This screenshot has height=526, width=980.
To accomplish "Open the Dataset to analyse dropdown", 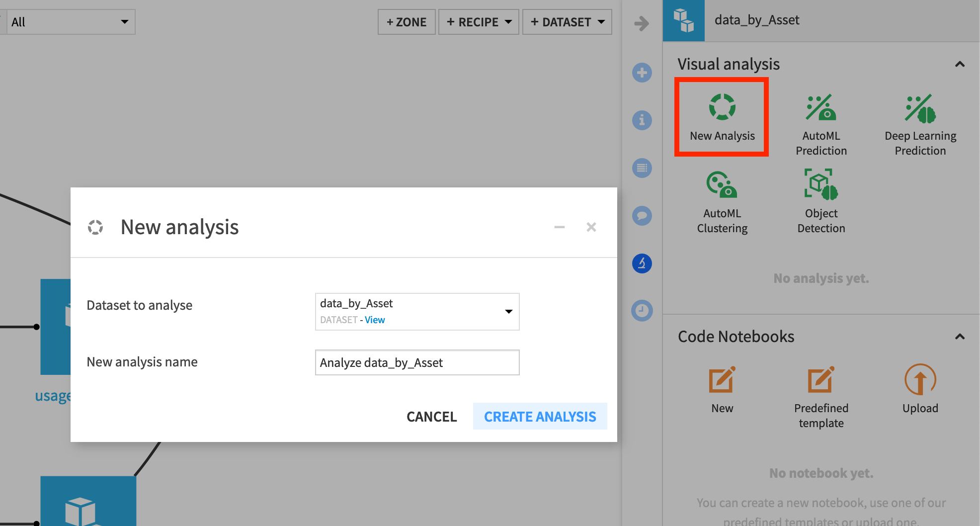I will (508, 312).
